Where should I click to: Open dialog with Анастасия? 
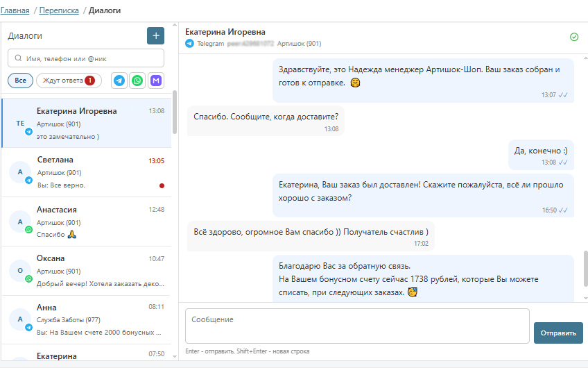pos(87,221)
